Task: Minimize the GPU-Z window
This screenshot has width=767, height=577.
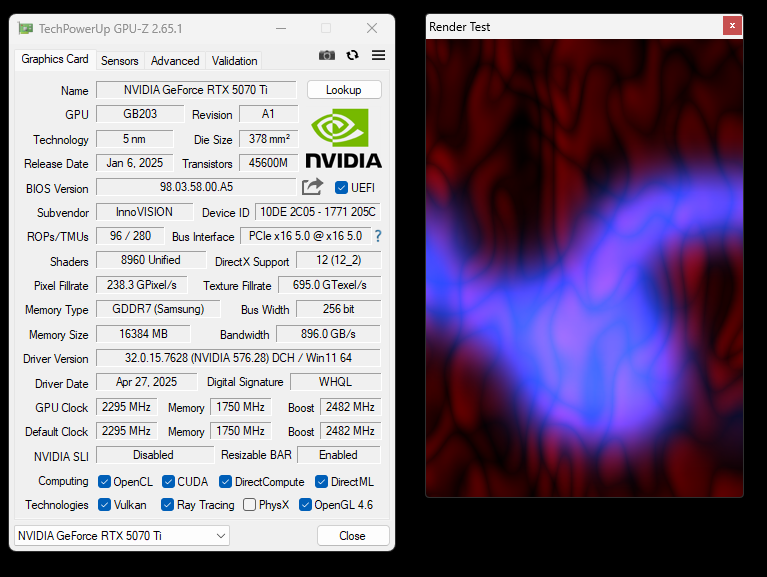Action: [x=281, y=28]
